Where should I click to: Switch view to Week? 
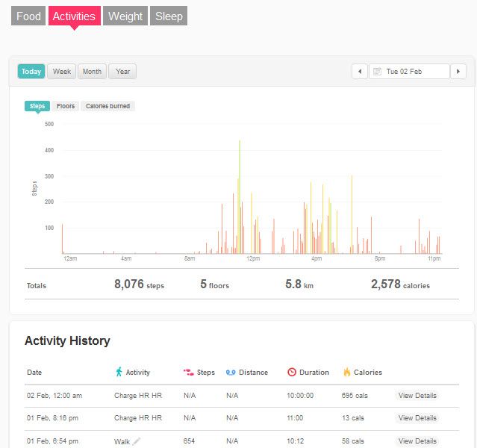coord(62,72)
